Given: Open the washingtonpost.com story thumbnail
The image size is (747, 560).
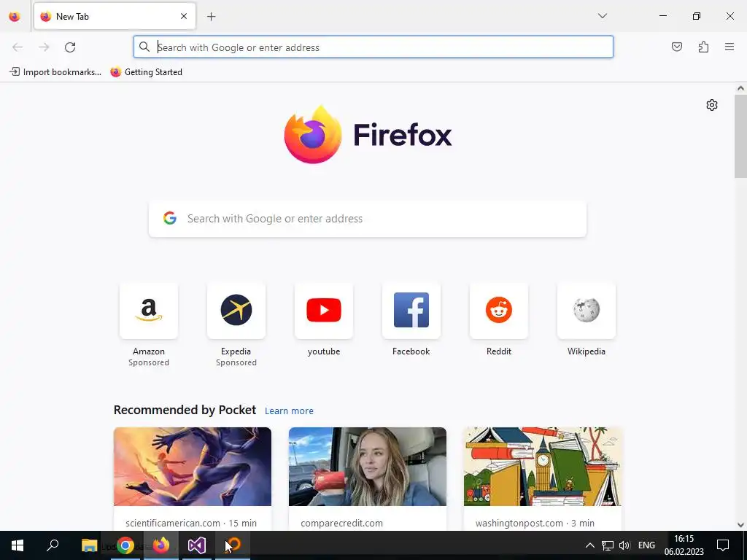Looking at the screenshot, I should click(x=542, y=467).
